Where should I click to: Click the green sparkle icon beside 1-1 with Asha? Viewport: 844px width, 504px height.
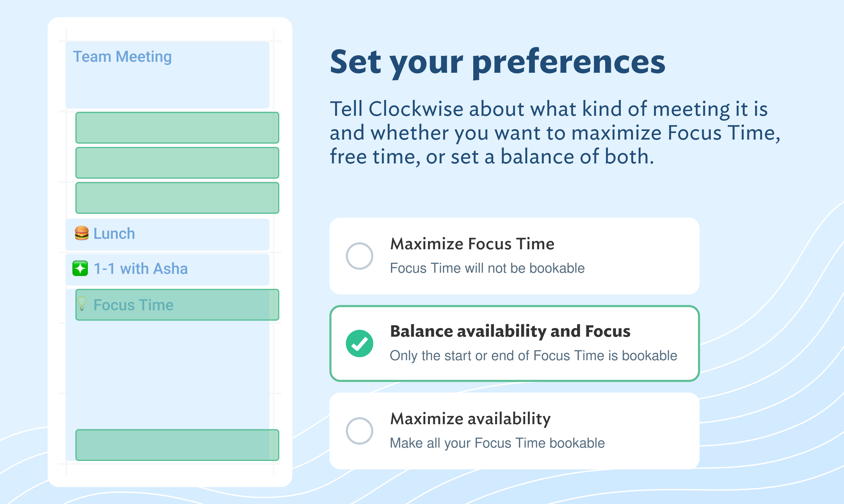point(80,269)
